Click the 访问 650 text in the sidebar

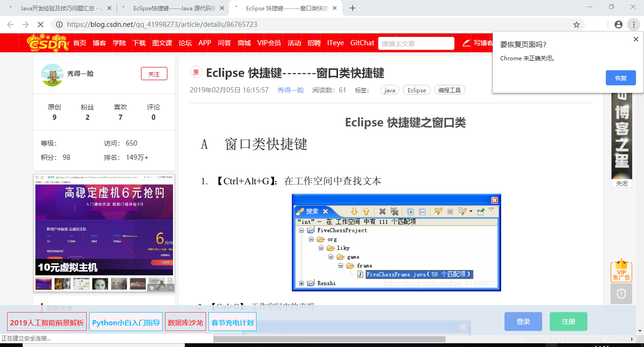[121, 143]
